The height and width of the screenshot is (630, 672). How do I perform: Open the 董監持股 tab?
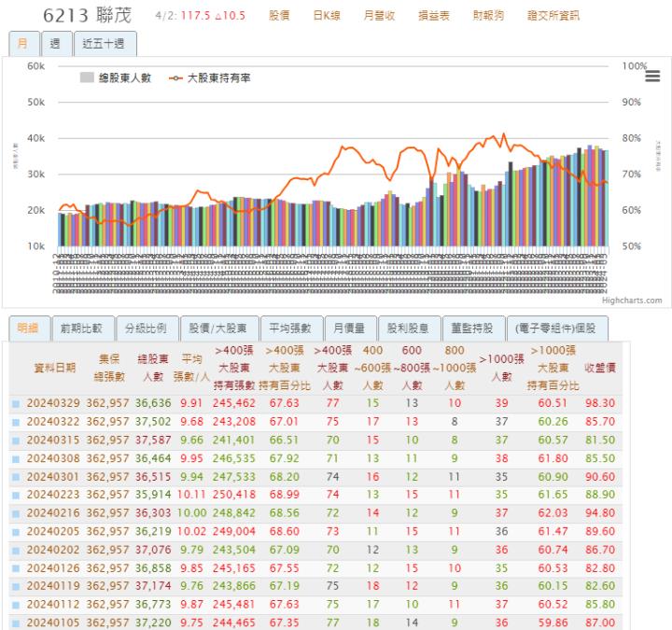[473, 329]
